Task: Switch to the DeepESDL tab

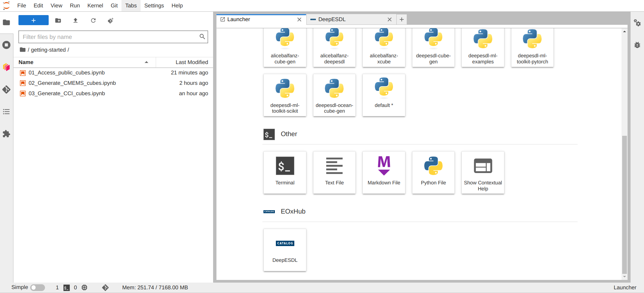Action: [351, 19]
